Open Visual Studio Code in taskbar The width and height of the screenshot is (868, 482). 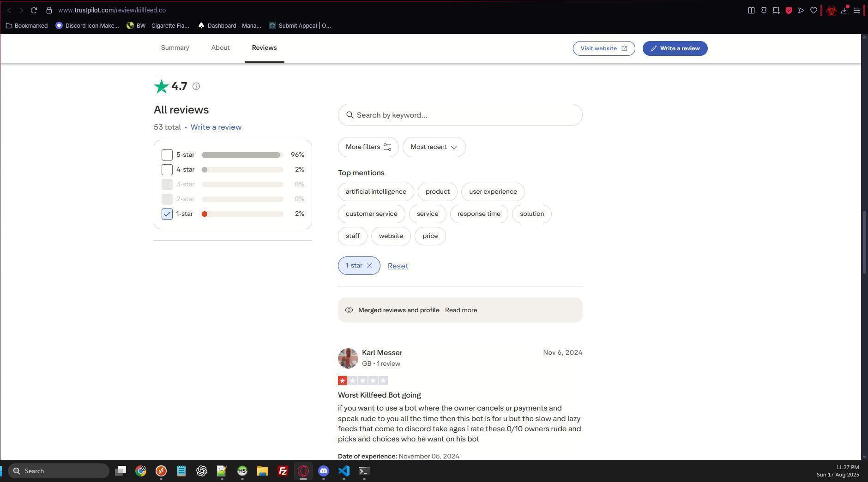[344, 471]
